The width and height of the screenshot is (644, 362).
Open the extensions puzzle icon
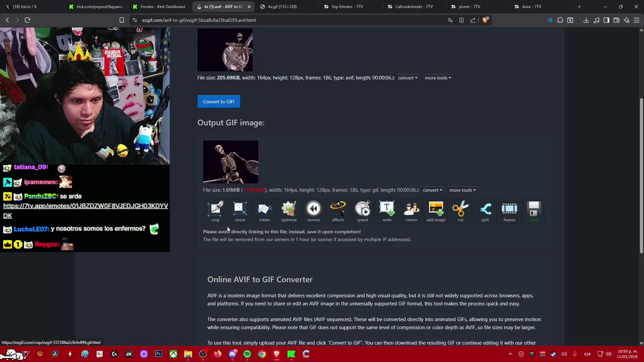pos(560,20)
